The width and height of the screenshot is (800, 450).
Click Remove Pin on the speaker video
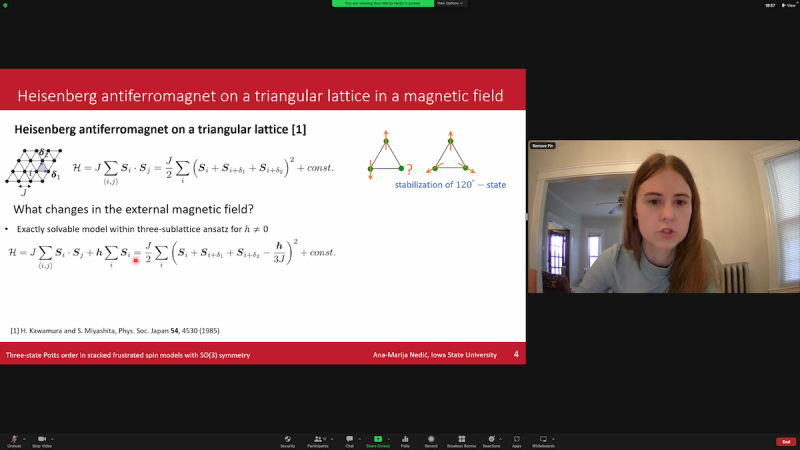(542, 146)
